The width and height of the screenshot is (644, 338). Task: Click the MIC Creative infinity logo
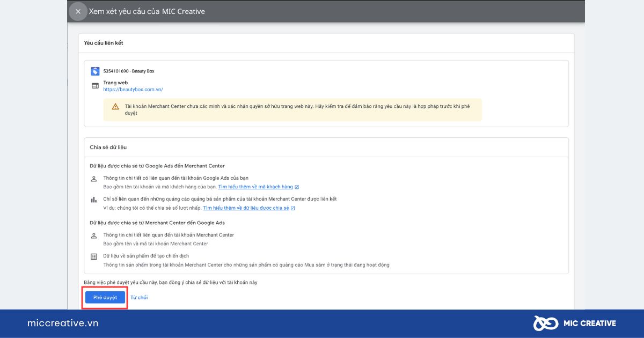click(546, 323)
